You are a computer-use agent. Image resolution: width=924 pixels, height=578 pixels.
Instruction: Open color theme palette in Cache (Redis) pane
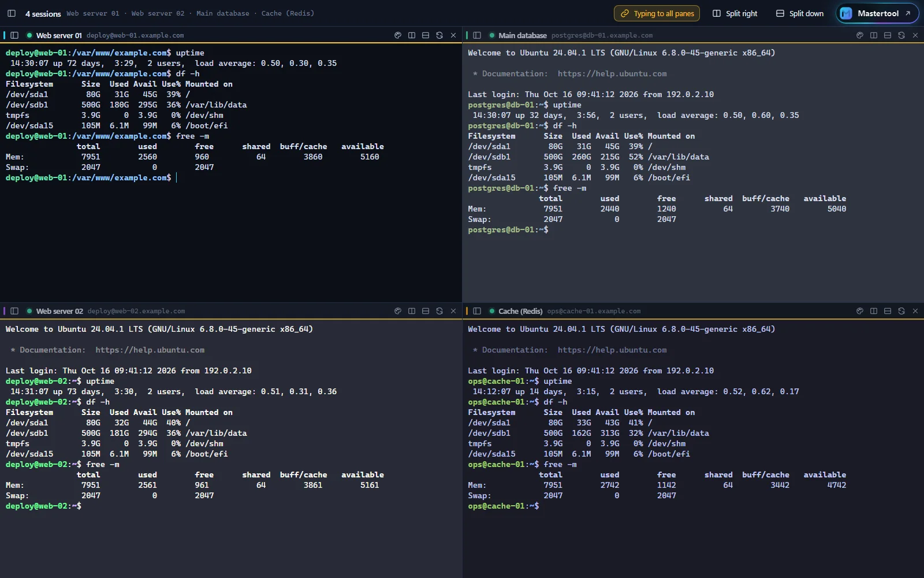(860, 311)
